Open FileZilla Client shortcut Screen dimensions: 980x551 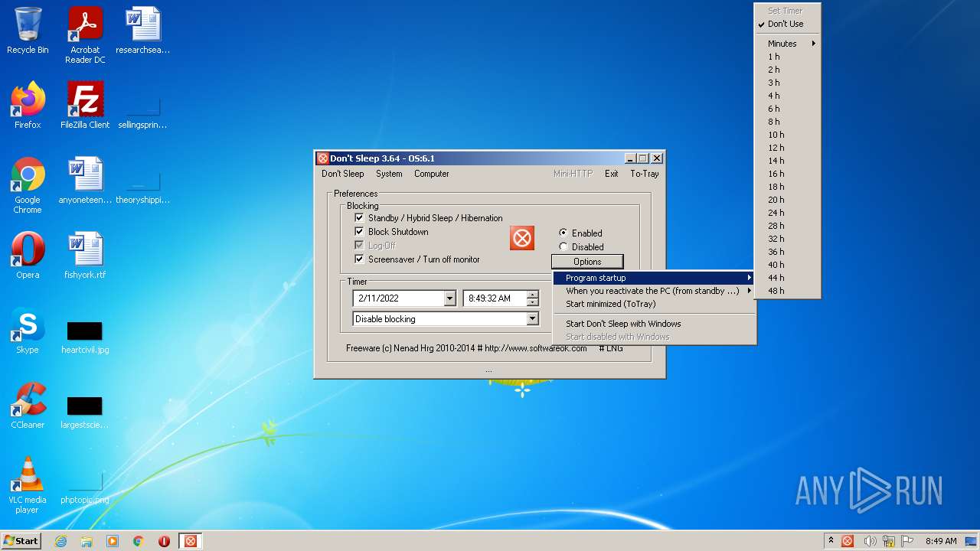click(85, 106)
